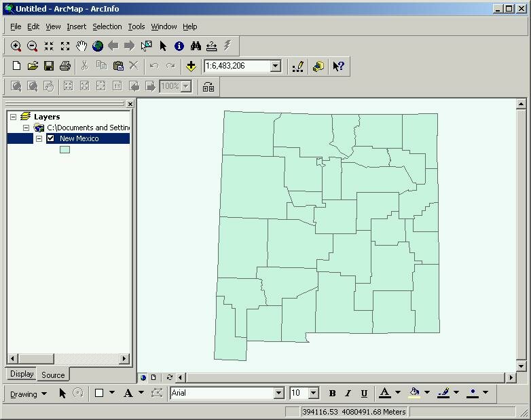531x420 pixels.
Task: Refresh the map view
Action: 170,377
